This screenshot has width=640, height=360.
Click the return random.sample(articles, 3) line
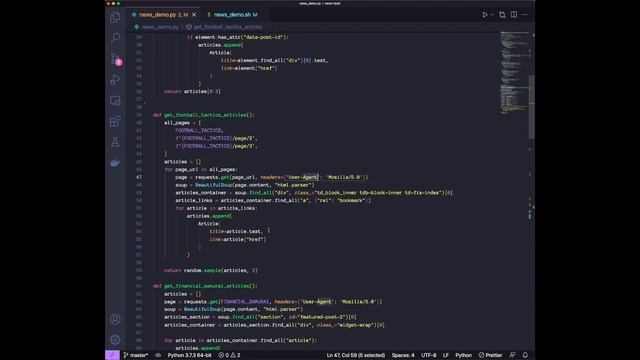pyautogui.click(x=211, y=271)
